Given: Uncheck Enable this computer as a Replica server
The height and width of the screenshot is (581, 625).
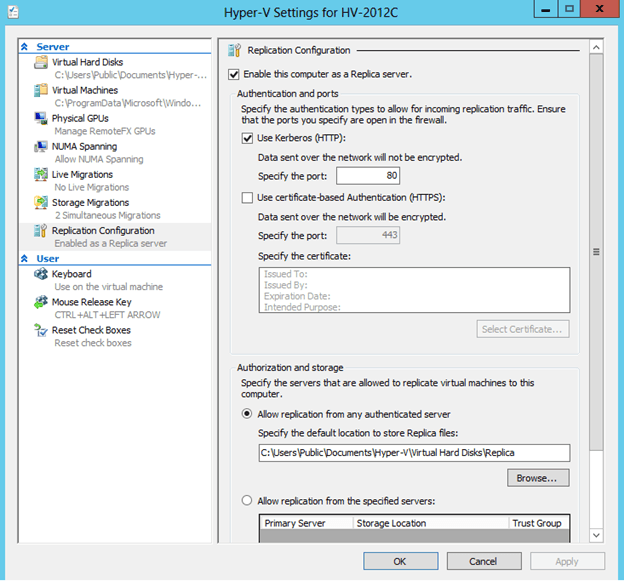Looking at the screenshot, I should coord(234,75).
